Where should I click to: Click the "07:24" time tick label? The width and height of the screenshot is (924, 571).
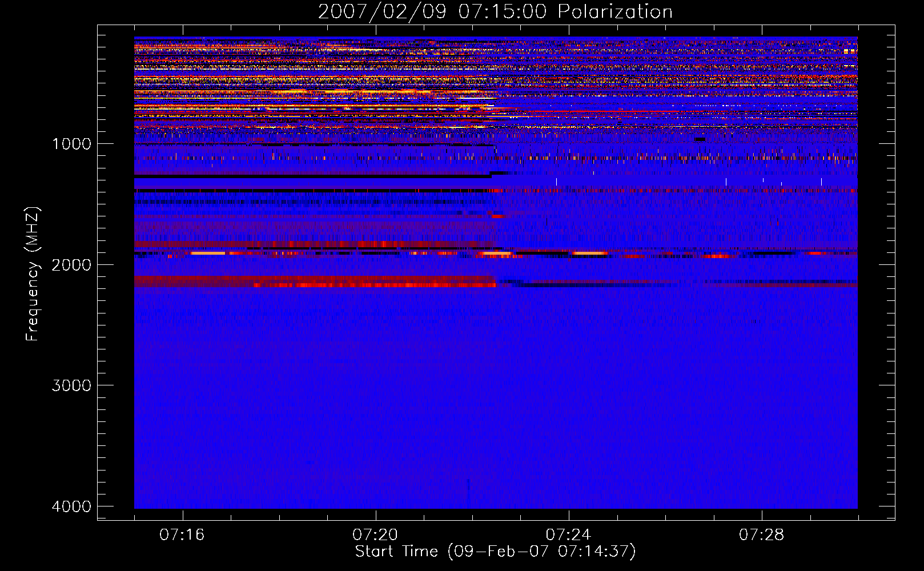[568, 535]
